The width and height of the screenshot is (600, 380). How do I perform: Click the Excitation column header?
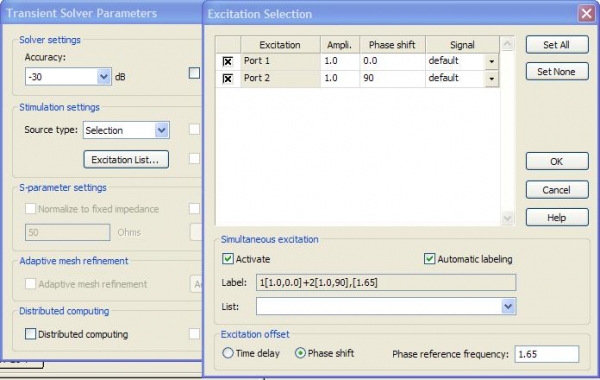tap(280, 45)
